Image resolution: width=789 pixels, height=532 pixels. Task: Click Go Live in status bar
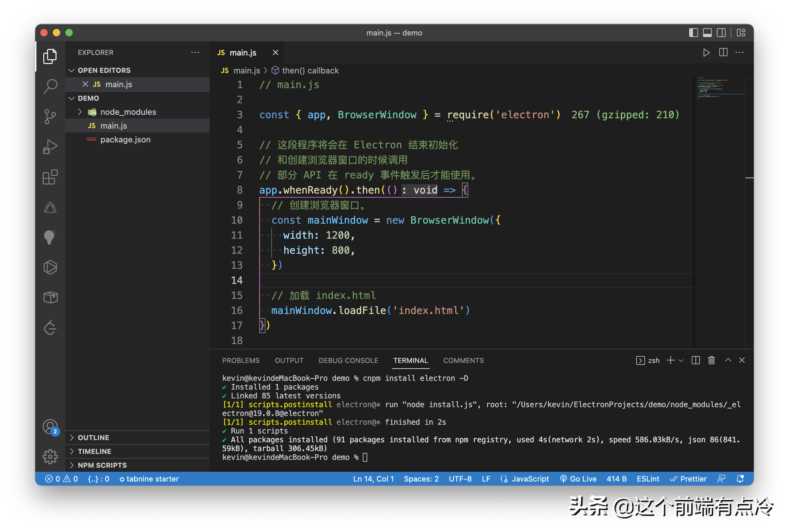click(x=578, y=479)
